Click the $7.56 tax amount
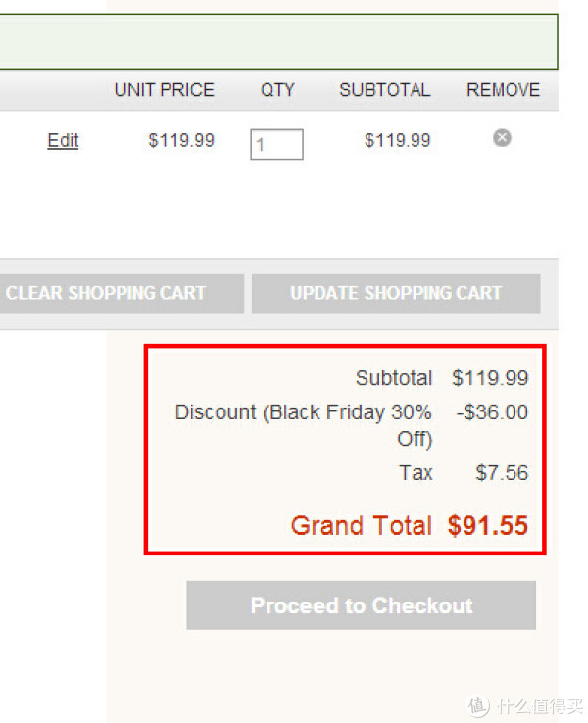Image resolution: width=588 pixels, height=723 pixels. pos(502,473)
